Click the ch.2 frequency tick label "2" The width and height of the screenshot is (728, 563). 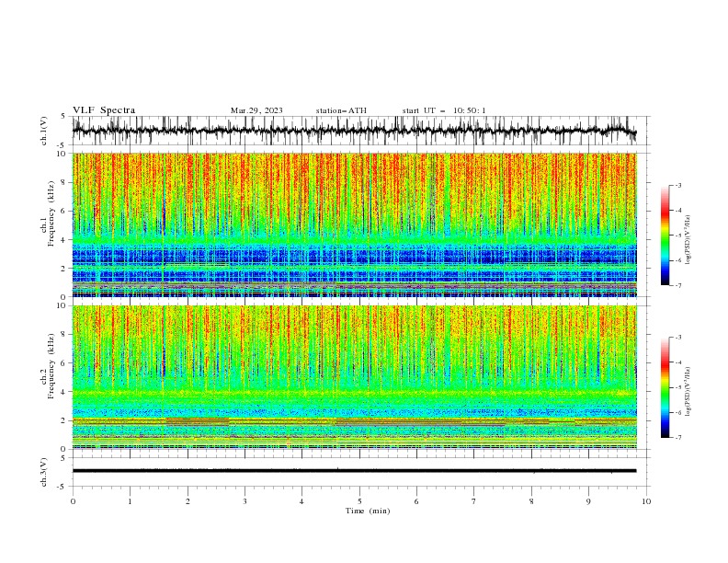pos(64,420)
